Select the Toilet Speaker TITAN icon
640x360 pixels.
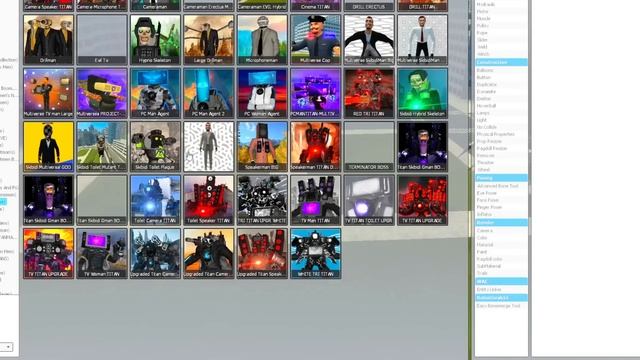pos(209,200)
